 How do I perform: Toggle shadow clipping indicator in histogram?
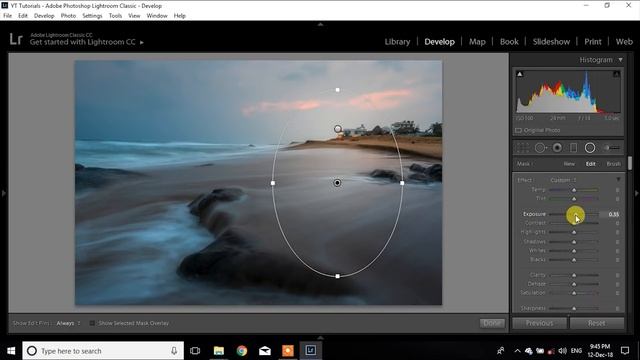(520, 74)
